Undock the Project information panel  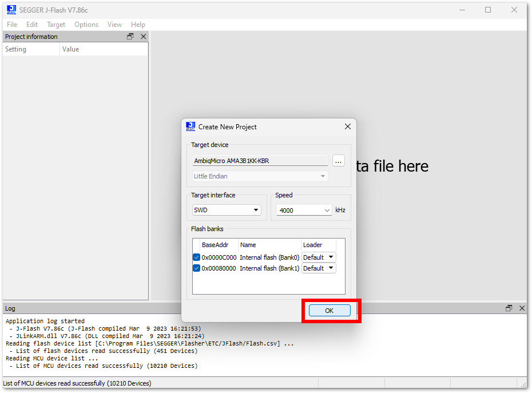pyautogui.click(x=130, y=36)
